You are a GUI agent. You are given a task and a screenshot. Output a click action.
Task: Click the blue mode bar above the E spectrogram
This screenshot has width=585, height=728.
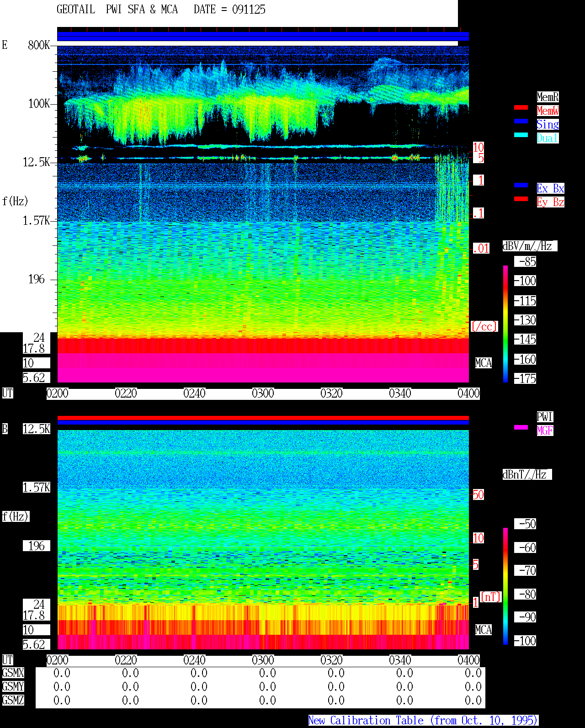point(263,37)
